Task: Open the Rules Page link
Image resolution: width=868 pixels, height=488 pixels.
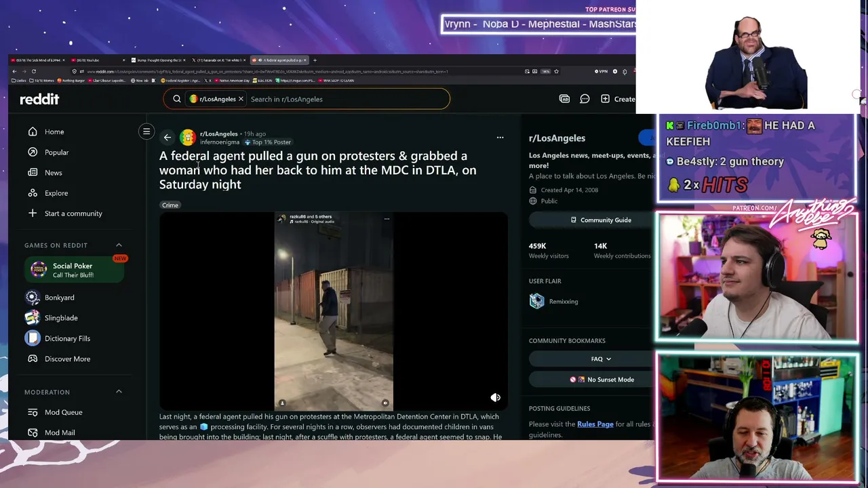Action: pos(595,424)
